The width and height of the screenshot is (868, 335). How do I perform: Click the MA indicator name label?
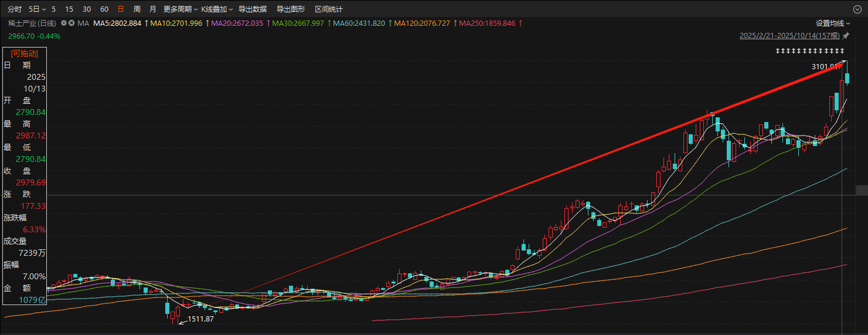click(83, 23)
